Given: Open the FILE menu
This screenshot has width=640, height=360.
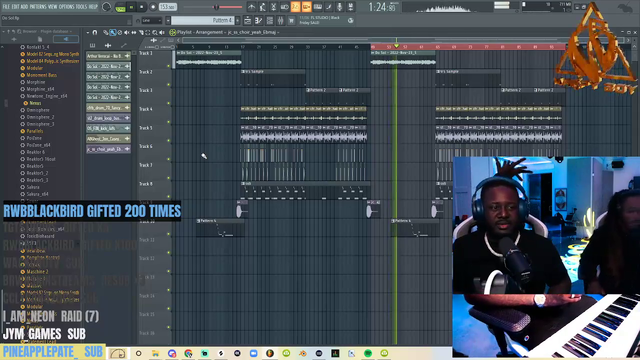Looking at the screenshot, I should click(x=6, y=7).
